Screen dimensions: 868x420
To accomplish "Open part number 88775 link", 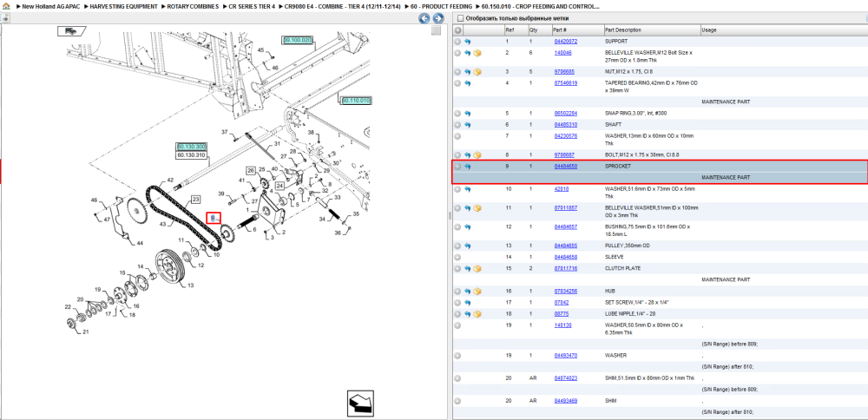I will [x=562, y=314].
